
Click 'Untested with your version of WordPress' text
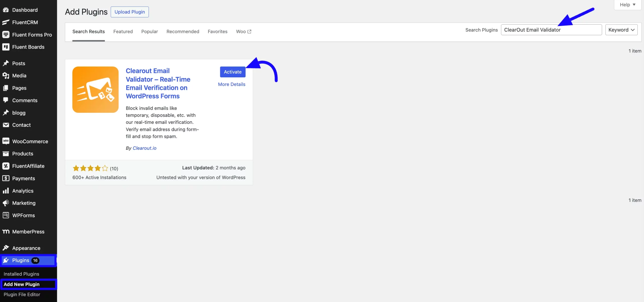coord(201,178)
